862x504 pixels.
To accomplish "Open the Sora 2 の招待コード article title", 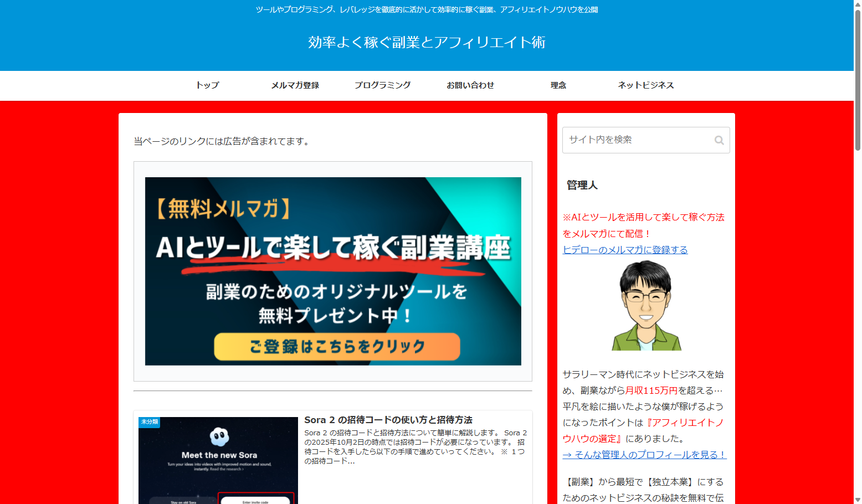I will click(x=388, y=420).
